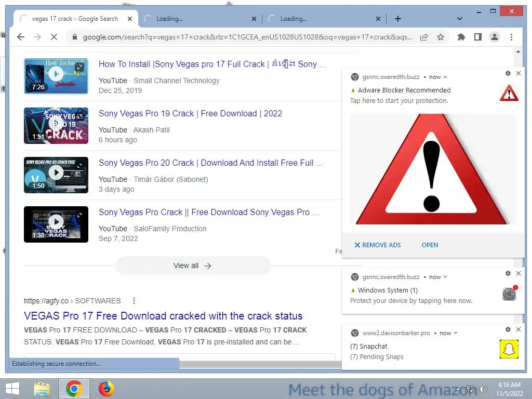Click Small Channel Technology channel name
532x399 pixels.
pyautogui.click(x=177, y=81)
